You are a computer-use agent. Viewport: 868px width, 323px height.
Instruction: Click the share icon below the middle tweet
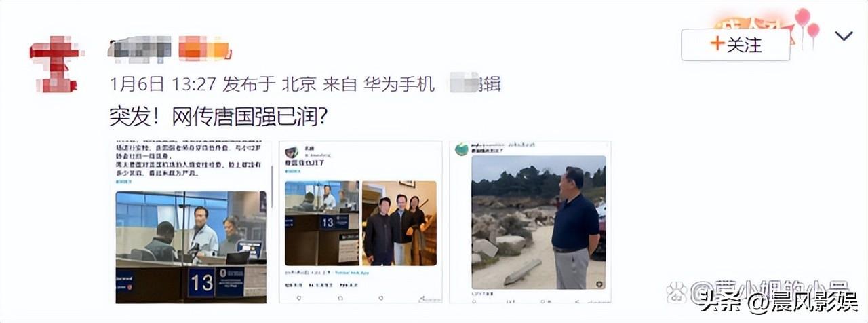pyautogui.click(x=421, y=298)
